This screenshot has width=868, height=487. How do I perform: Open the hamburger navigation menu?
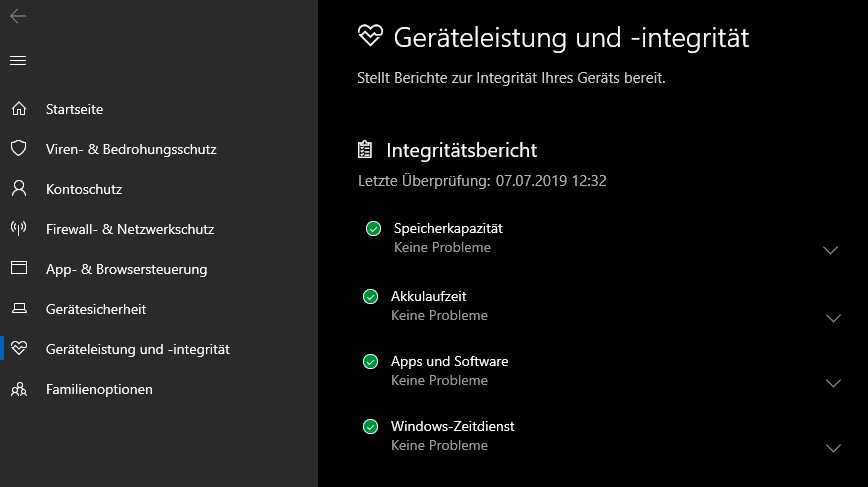tap(18, 60)
